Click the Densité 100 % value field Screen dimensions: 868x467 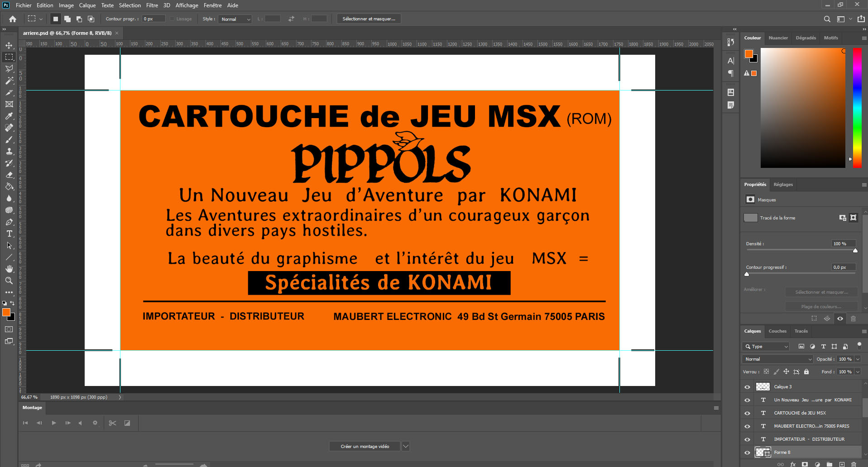tap(844, 243)
